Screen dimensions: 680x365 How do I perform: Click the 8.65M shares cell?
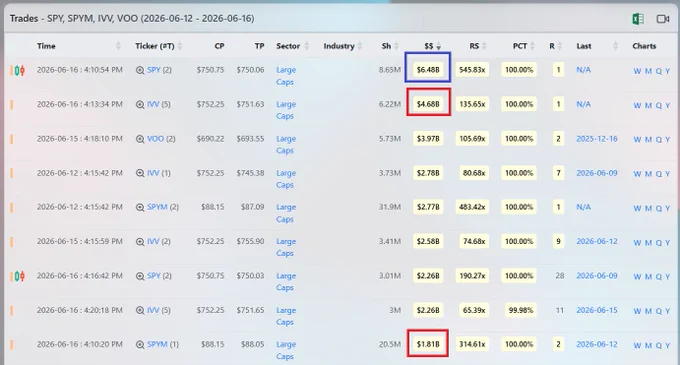pyautogui.click(x=389, y=70)
